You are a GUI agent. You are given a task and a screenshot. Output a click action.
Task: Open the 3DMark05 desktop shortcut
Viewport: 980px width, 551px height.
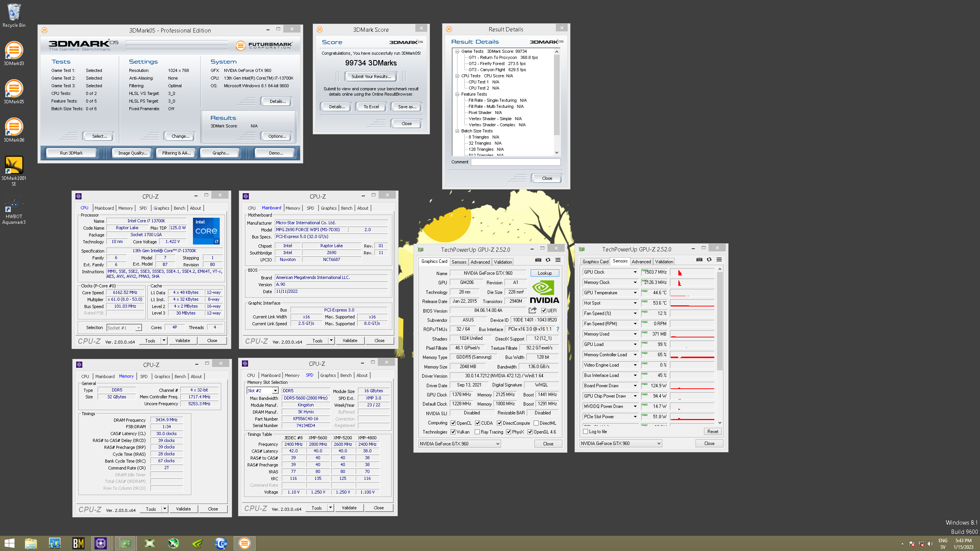14,92
